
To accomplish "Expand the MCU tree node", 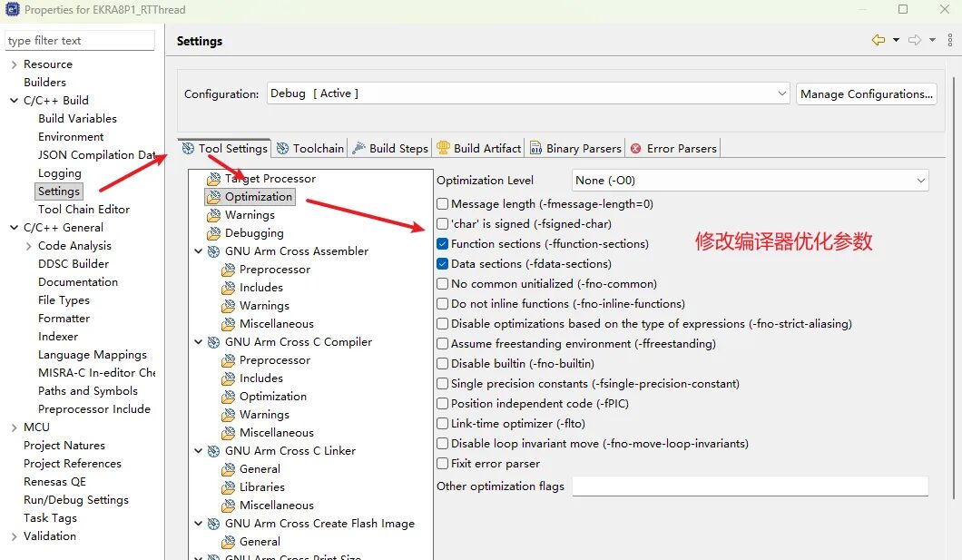I will 14,427.
